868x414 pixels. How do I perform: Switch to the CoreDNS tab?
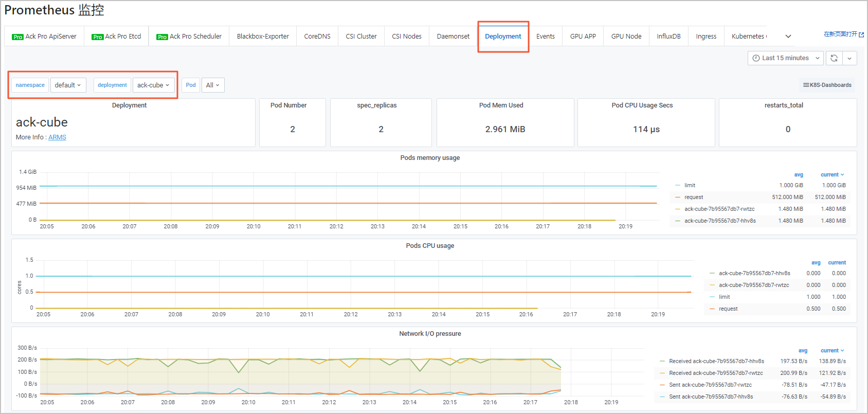(x=317, y=37)
